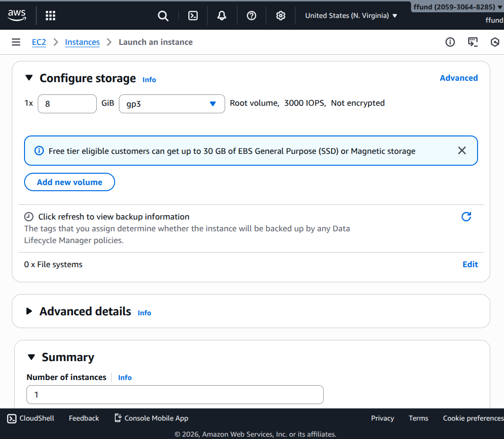Image resolution: width=504 pixels, height=439 pixels.
Task: Click the search magnifier icon
Action: [163, 16]
